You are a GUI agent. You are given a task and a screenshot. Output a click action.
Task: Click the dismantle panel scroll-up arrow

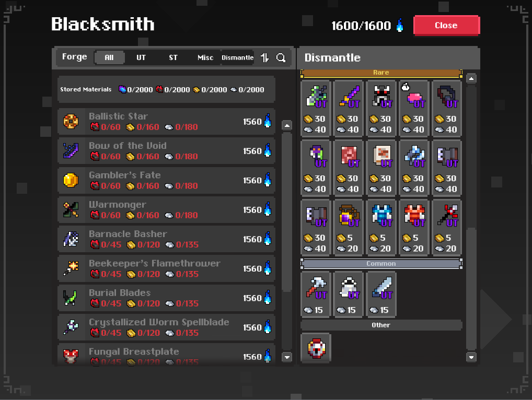click(x=471, y=79)
